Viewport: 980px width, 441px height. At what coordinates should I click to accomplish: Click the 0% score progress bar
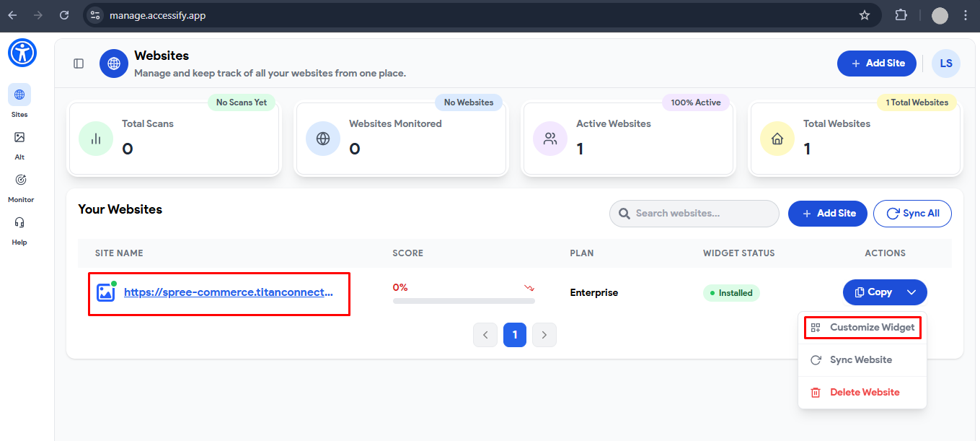tap(464, 301)
